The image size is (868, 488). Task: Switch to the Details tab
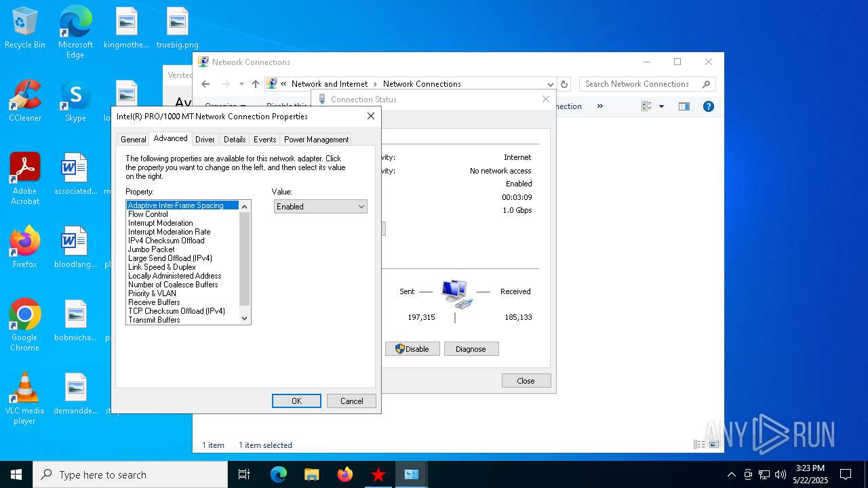point(235,140)
